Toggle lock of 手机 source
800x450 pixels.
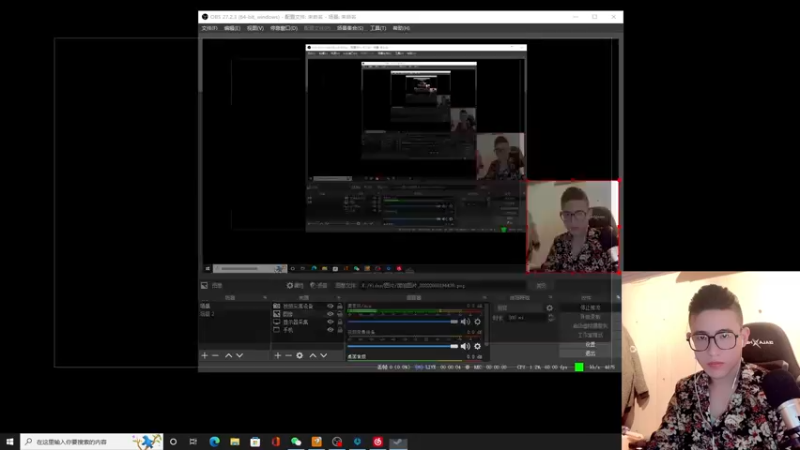[x=340, y=330]
